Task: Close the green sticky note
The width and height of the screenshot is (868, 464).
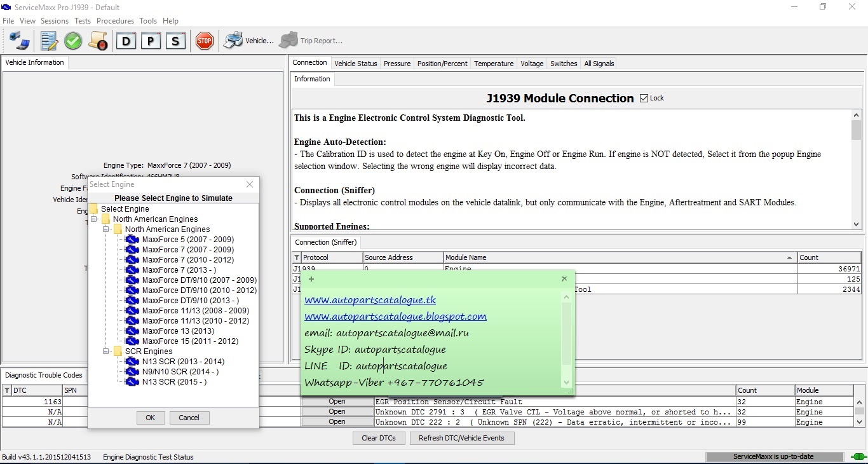Action: tap(564, 278)
